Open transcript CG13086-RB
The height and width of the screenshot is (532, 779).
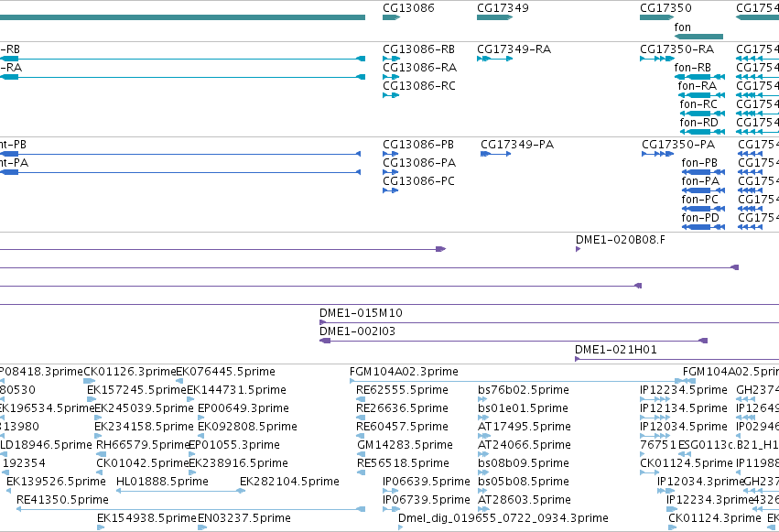(x=418, y=49)
